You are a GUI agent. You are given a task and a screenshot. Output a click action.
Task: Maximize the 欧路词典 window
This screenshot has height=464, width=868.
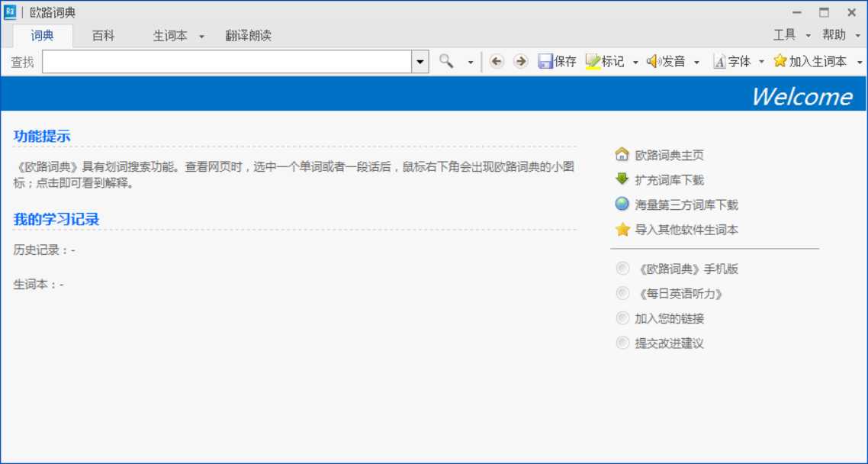click(825, 12)
